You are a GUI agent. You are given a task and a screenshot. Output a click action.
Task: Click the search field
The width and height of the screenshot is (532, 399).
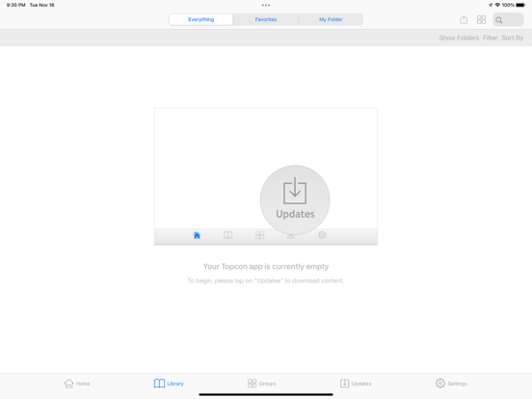(x=508, y=19)
